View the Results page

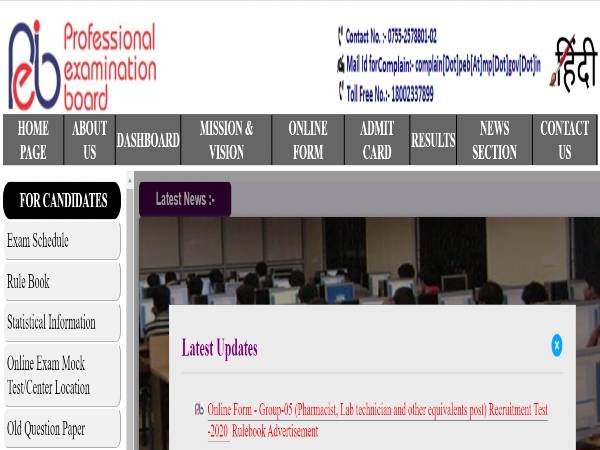click(x=433, y=141)
